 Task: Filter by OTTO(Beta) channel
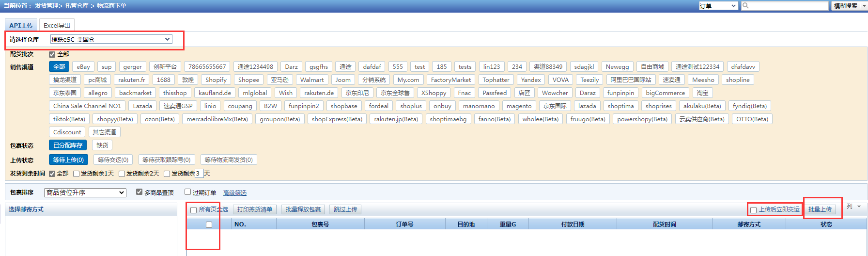coord(752,119)
